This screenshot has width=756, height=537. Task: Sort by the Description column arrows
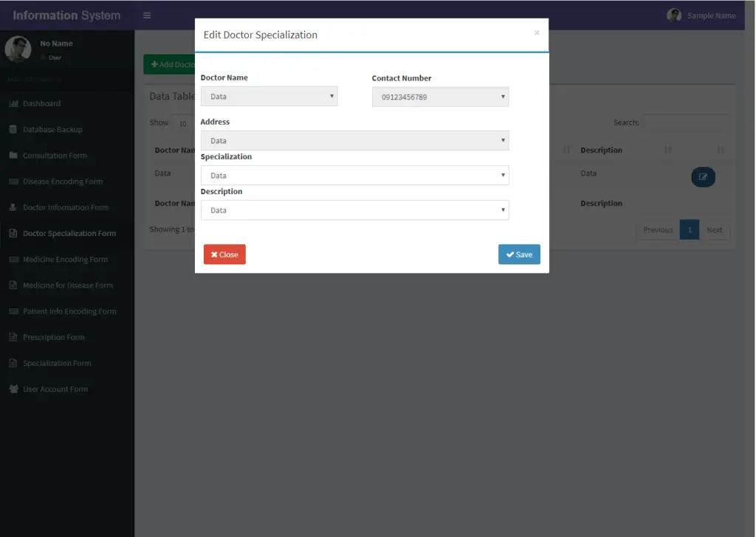667,150
